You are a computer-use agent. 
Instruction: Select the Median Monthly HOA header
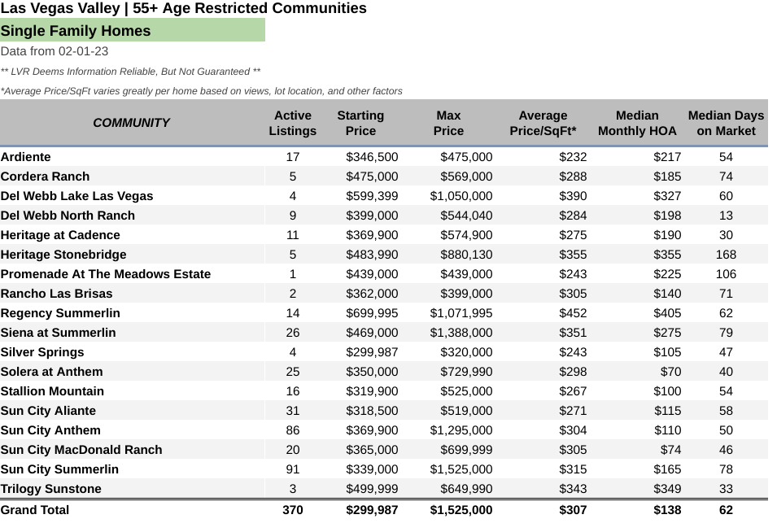coord(637,123)
